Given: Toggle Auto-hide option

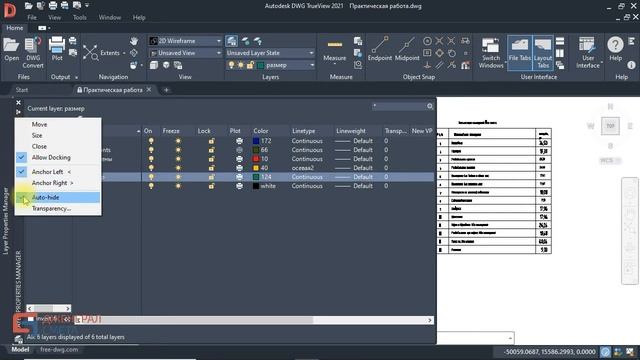Looking at the screenshot, I should pyautogui.click(x=58, y=197).
